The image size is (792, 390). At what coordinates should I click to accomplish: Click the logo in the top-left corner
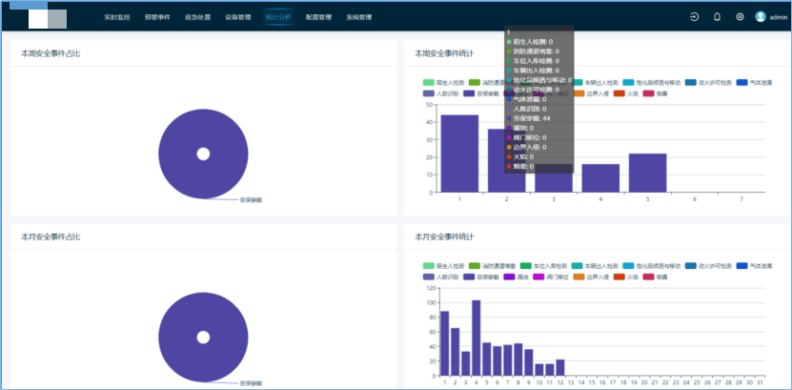[47, 19]
